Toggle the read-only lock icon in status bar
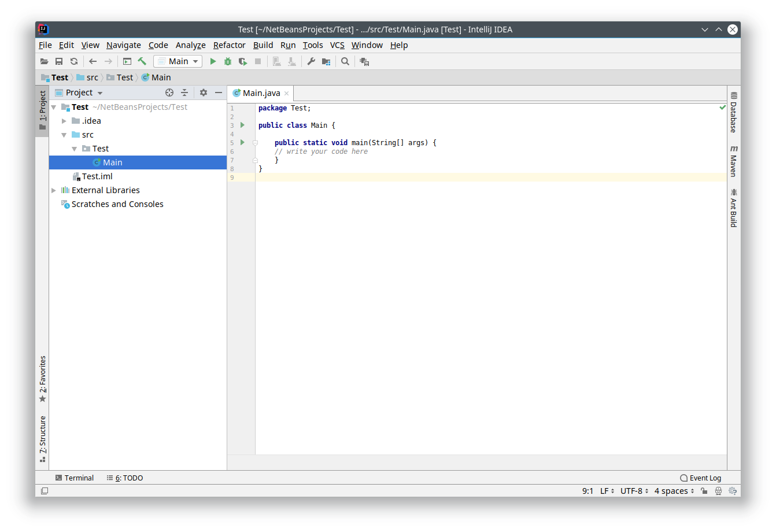Screen dimensions: 776x532 click(704, 491)
